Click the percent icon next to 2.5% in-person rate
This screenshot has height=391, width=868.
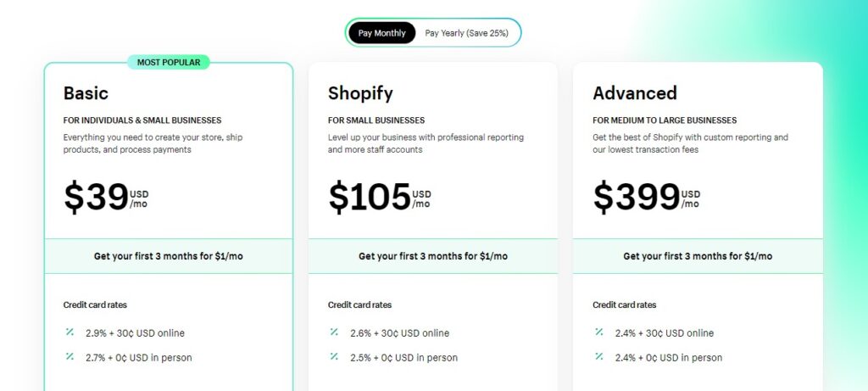[334, 357]
